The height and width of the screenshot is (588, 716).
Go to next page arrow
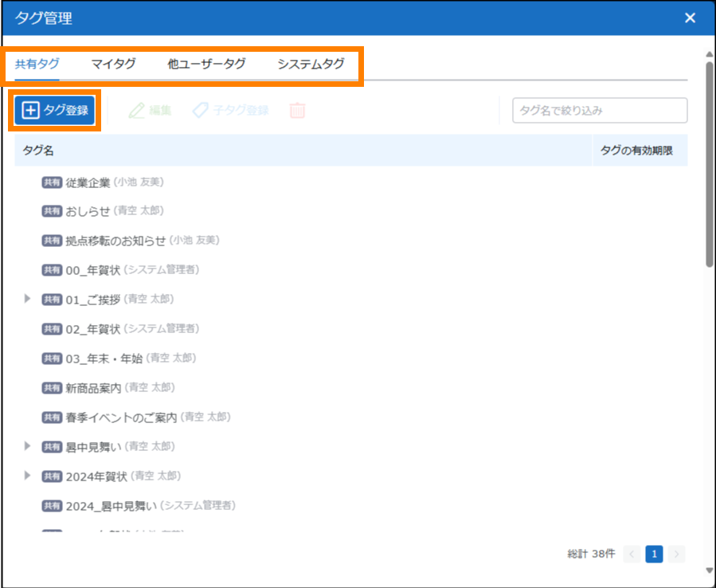point(676,554)
